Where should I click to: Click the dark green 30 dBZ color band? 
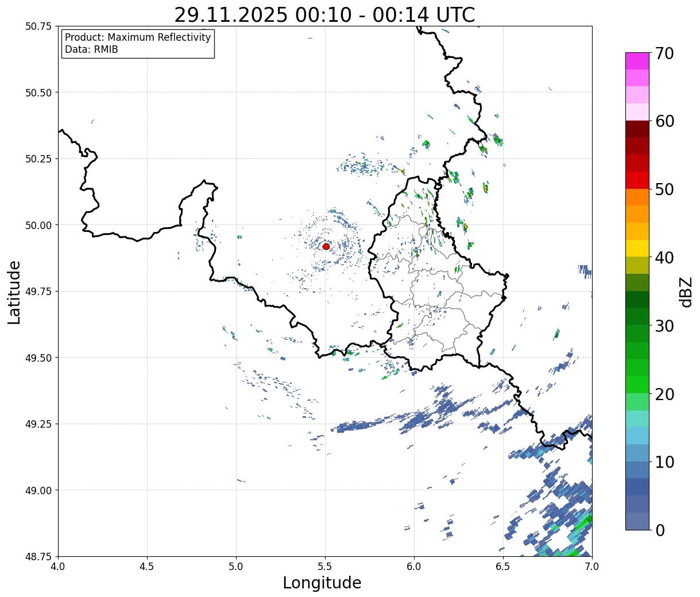[637, 316]
